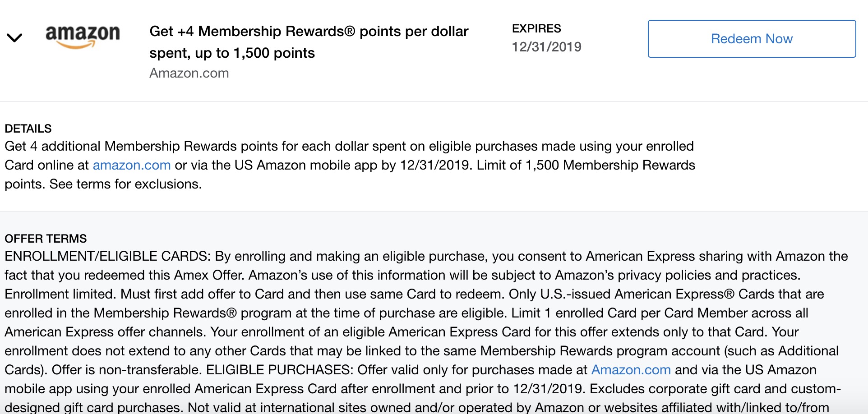Click the OFFER TERMS heading
This screenshot has height=414, width=868.
(x=46, y=239)
